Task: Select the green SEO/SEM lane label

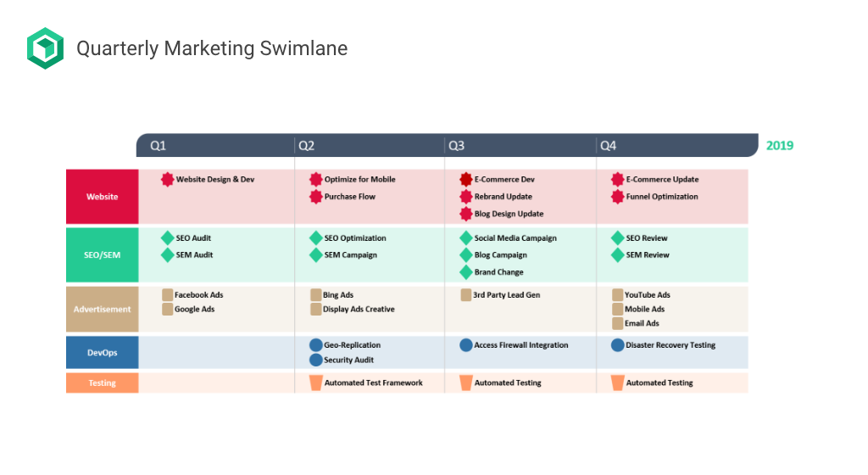Action: pos(102,254)
